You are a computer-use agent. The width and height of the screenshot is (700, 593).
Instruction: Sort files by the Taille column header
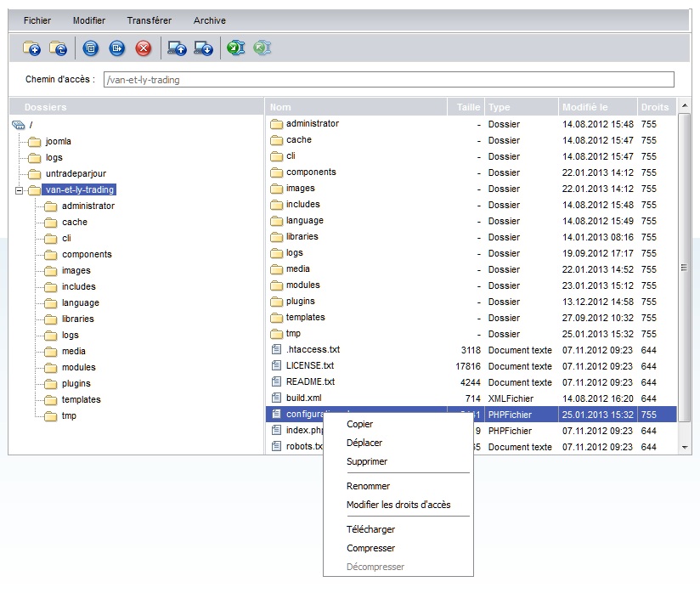click(468, 107)
